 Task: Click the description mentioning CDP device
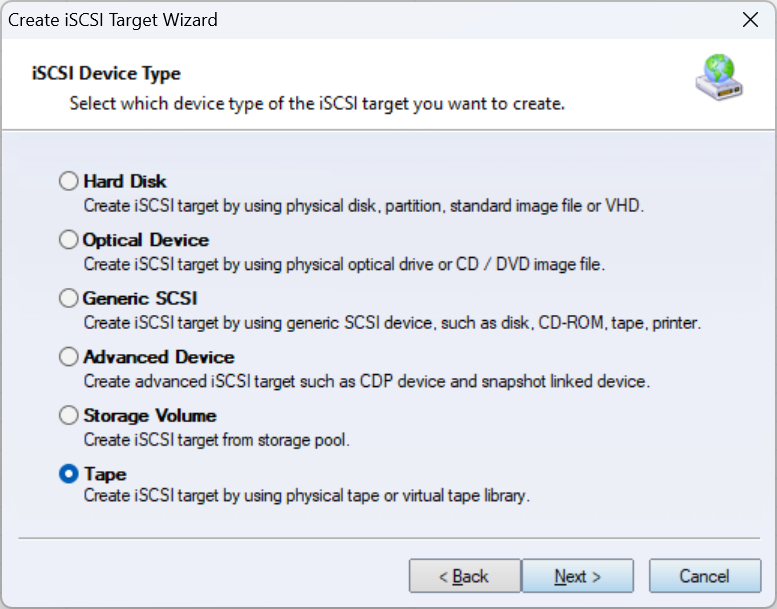(x=366, y=381)
